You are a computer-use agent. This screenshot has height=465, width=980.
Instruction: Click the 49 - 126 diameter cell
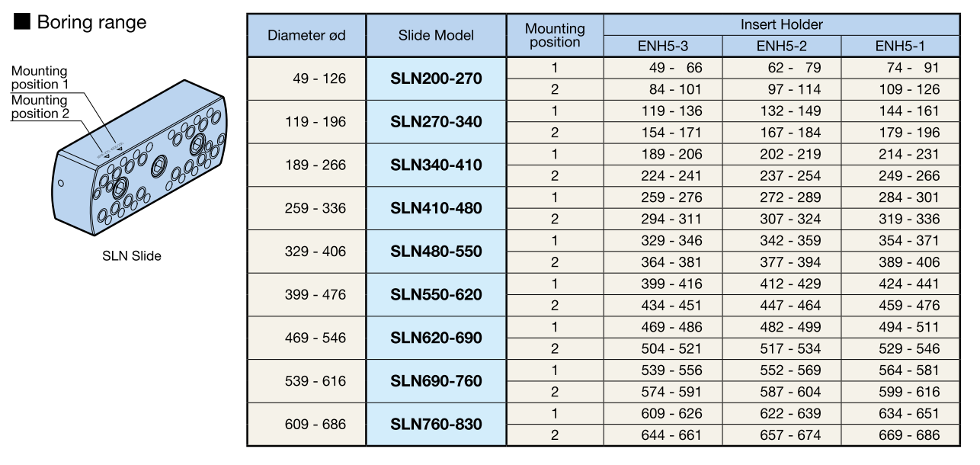319,79
